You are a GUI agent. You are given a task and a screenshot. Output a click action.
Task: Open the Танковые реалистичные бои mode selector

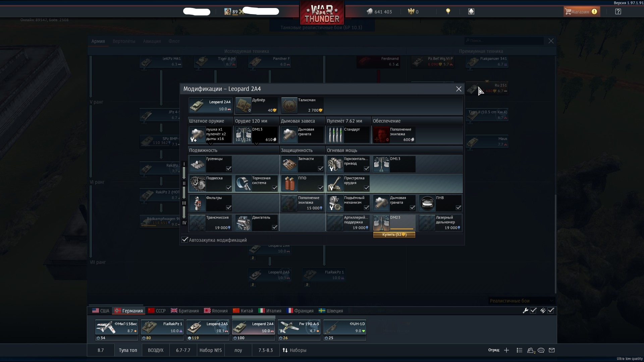(322, 27)
